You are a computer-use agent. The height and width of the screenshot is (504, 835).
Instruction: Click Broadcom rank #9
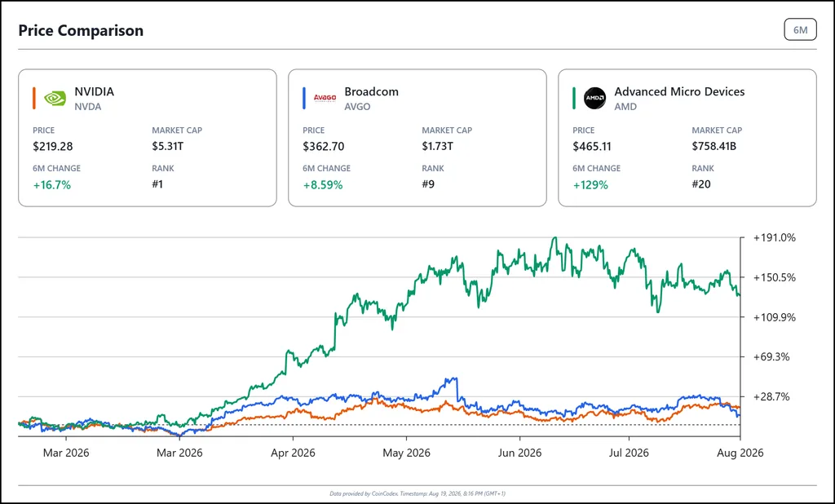428,184
